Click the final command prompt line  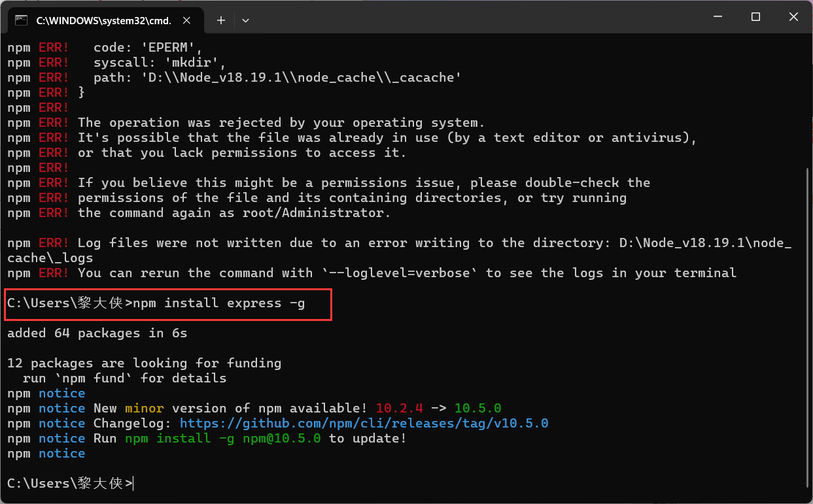[x=70, y=484]
